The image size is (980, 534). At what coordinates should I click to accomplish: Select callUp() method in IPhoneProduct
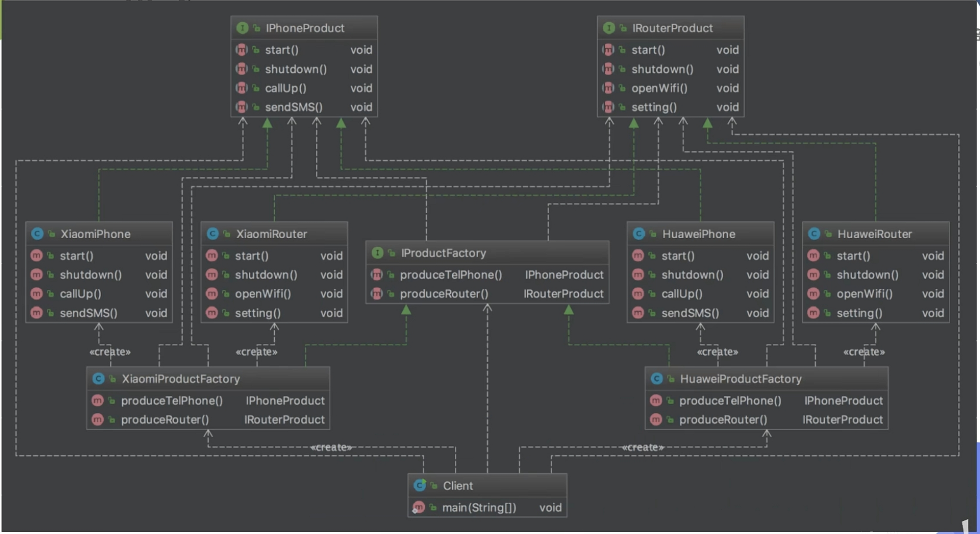286,88
